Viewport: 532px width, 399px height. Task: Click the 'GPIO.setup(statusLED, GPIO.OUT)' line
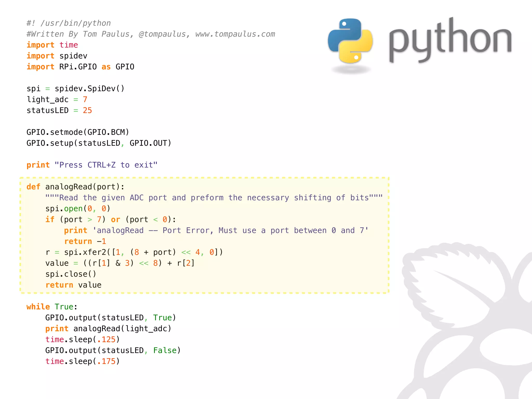[x=99, y=143]
